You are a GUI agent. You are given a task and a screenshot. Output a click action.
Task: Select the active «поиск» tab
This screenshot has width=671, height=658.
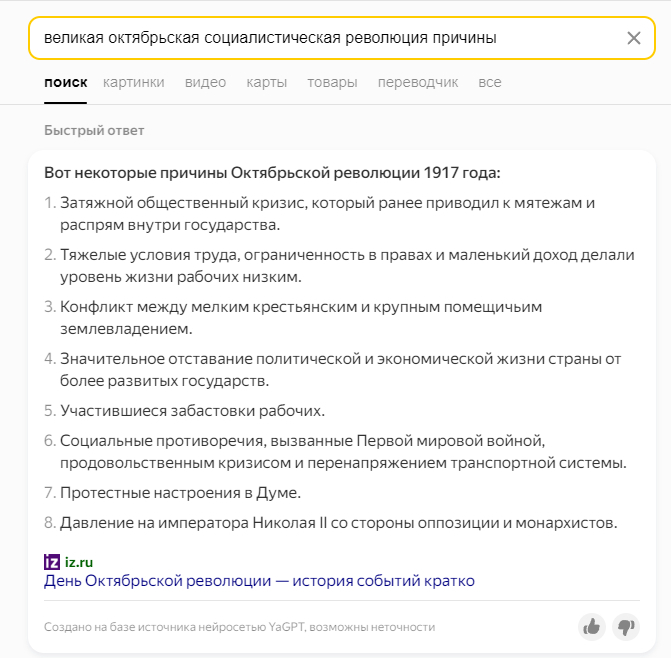[x=66, y=82]
